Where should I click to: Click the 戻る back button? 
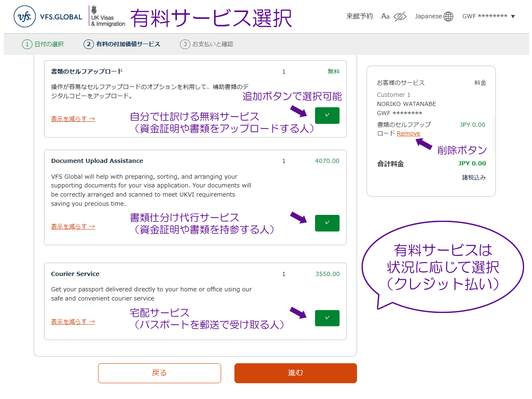[159, 373]
